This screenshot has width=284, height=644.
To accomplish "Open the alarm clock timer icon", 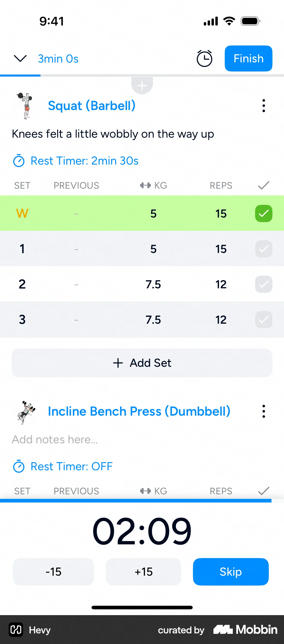I will point(204,58).
